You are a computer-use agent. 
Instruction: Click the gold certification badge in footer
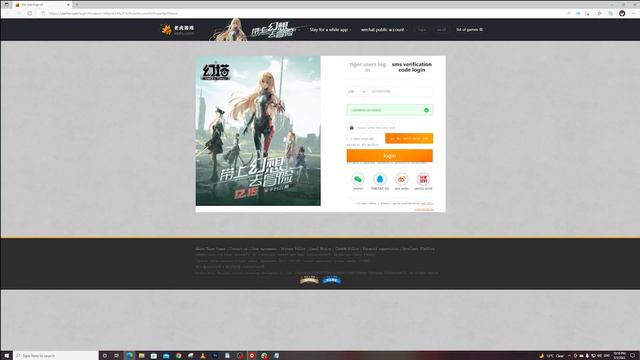[x=309, y=280]
